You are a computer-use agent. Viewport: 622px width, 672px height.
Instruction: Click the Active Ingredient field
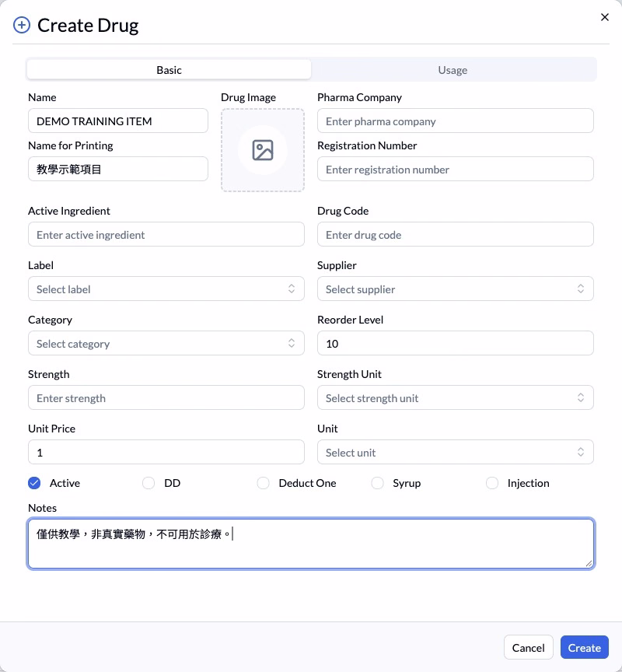[166, 234]
